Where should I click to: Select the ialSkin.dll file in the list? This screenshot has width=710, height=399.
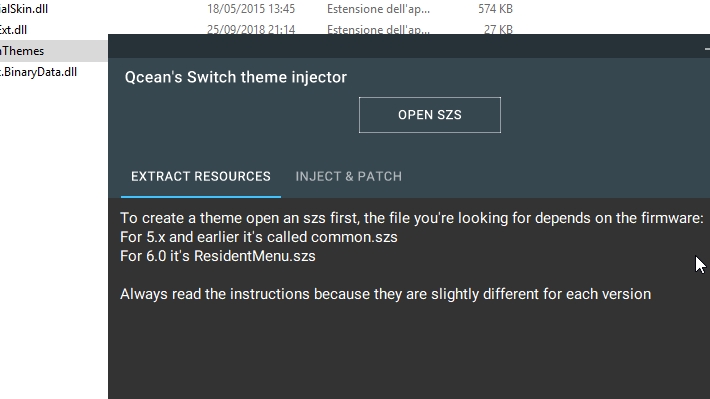pyautogui.click(x=24, y=9)
